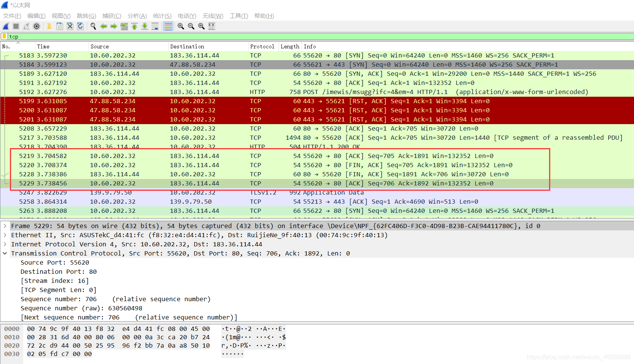
Task: Reset text to normal size
Action: tap(201, 26)
